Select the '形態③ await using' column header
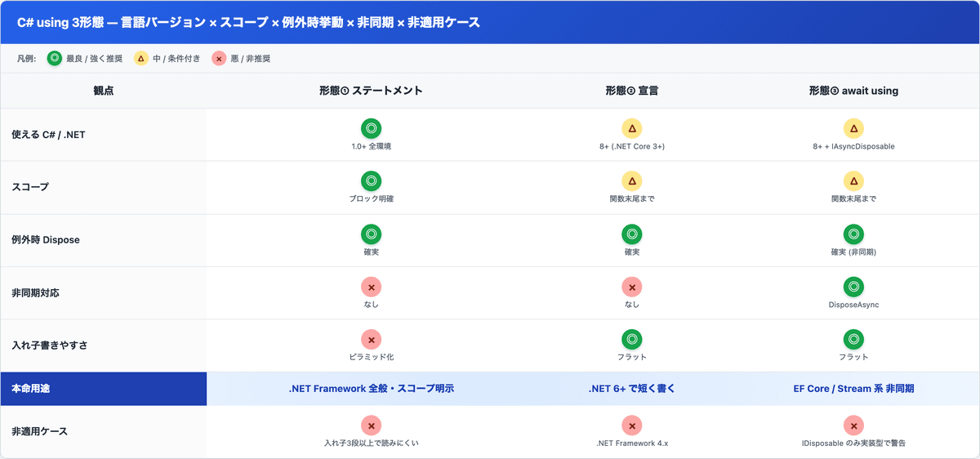Image resolution: width=980 pixels, height=459 pixels. point(853,91)
